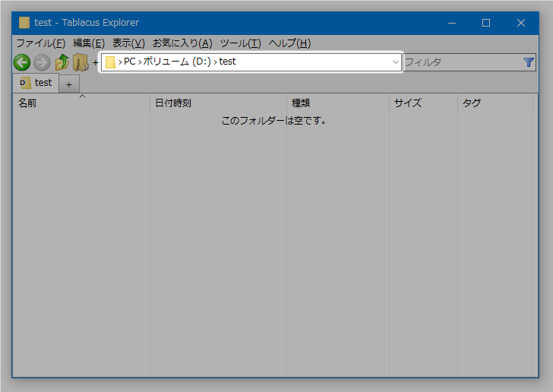Image resolution: width=553 pixels, height=392 pixels.
Task: Open the 表示(V) menu
Action: point(128,43)
